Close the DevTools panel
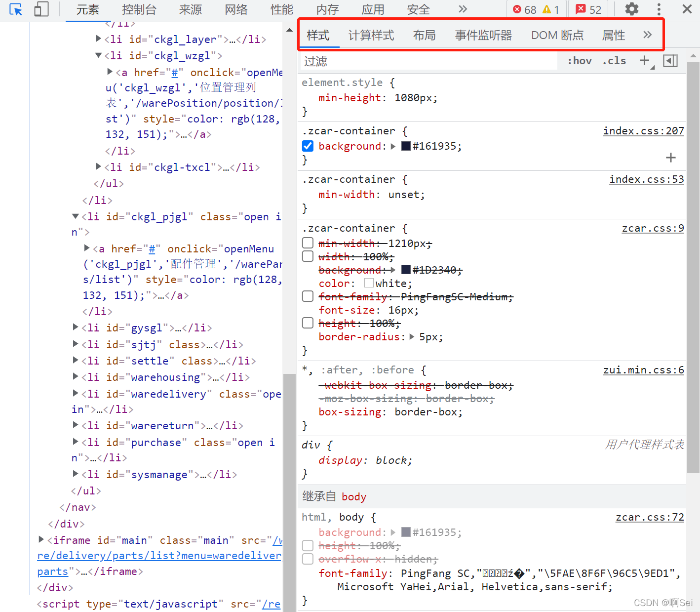The width and height of the screenshot is (700, 612). (x=687, y=9)
